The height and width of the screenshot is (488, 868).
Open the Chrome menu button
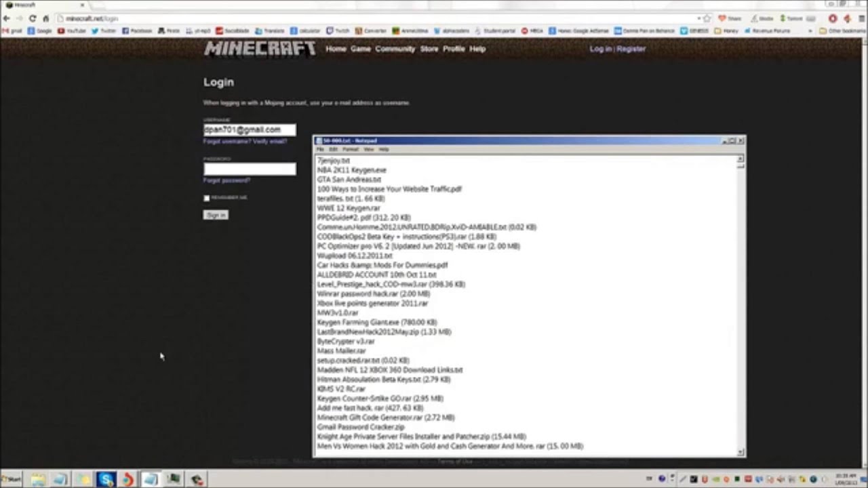(x=861, y=18)
